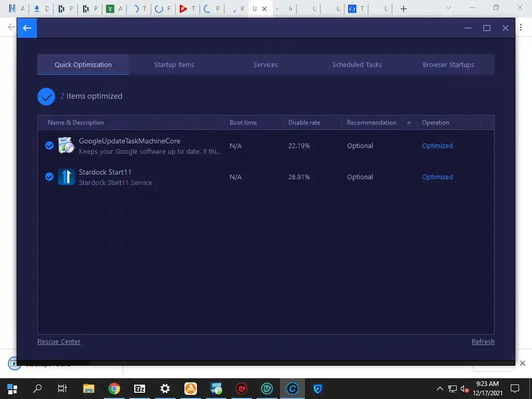
Task: Open the browser three-dot menu
Action: pyautogui.click(x=521, y=28)
